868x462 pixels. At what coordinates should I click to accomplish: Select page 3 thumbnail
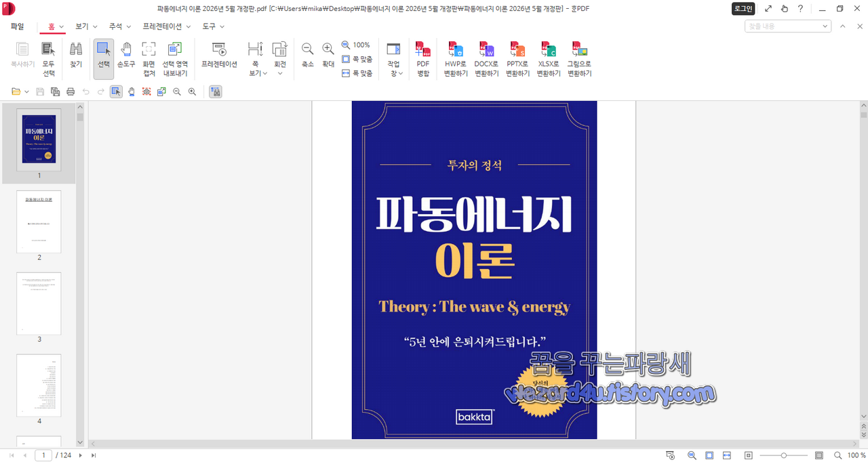(39, 303)
